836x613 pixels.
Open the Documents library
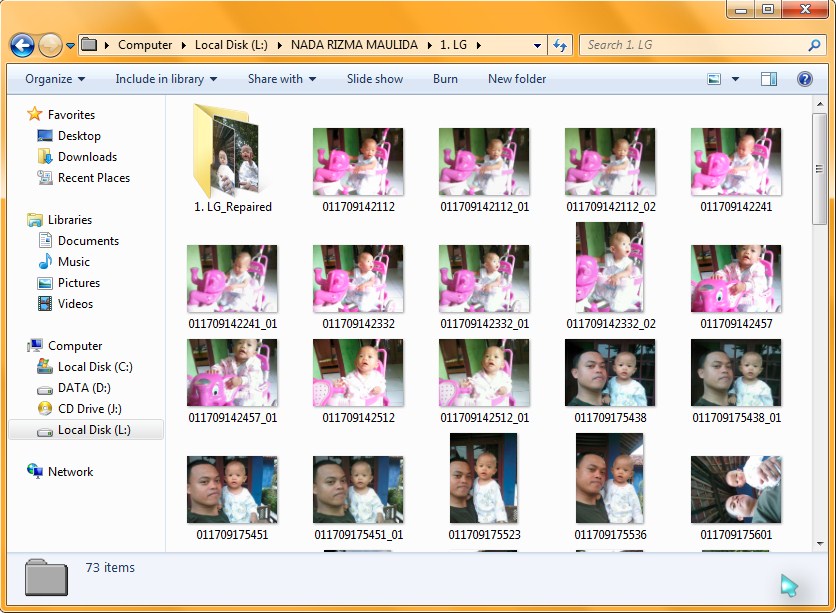[88, 241]
